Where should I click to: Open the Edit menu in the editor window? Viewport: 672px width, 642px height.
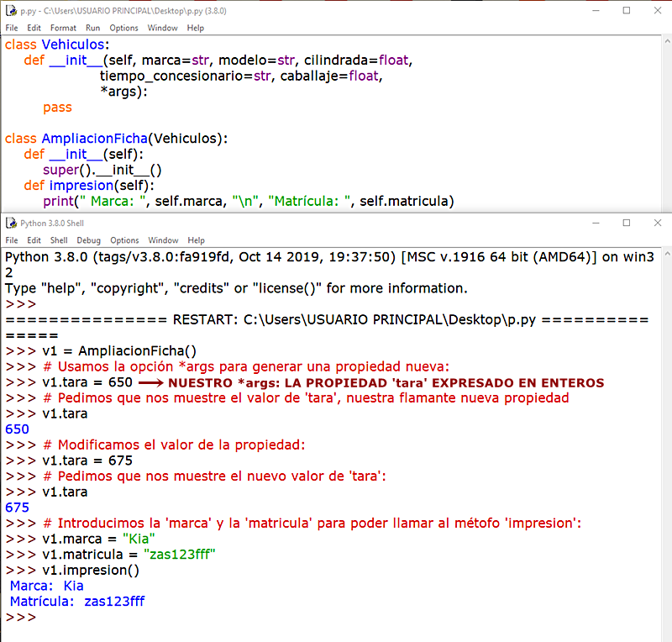[34, 28]
